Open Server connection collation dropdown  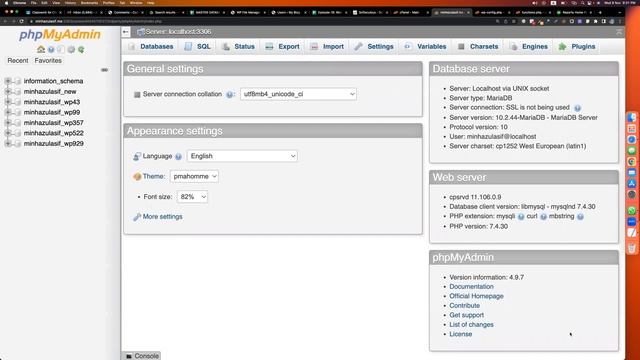click(298, 94)
